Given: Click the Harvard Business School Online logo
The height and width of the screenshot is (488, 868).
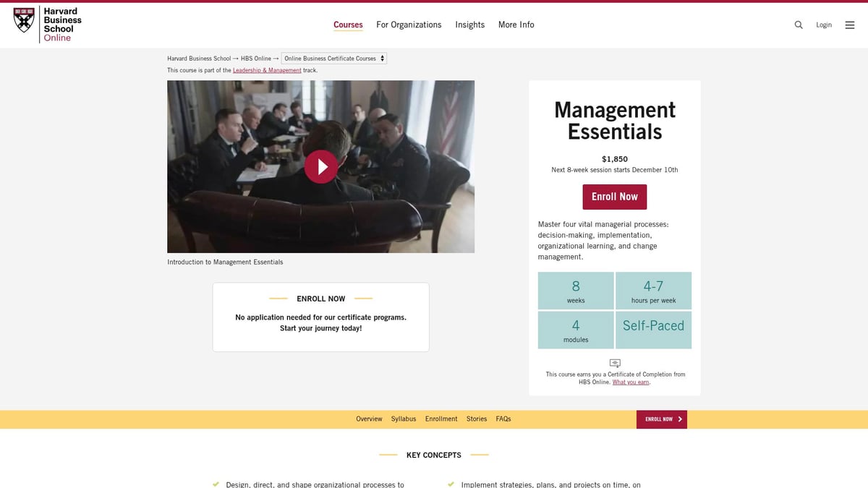Looking at the screenshot, I should [x=48, y=25].
